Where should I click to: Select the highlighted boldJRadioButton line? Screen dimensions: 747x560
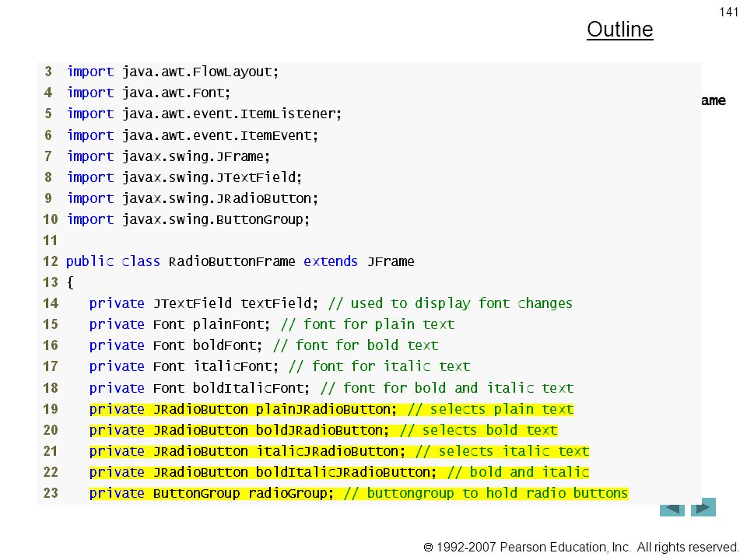pos(324,430)
